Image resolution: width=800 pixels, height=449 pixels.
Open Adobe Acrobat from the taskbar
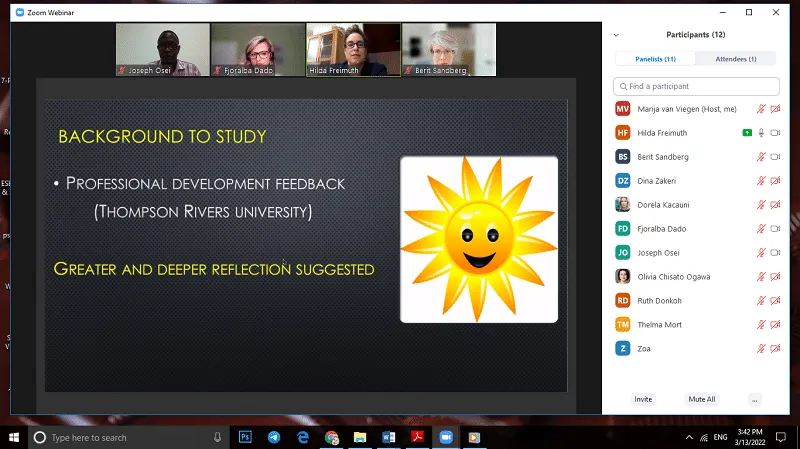417,437
